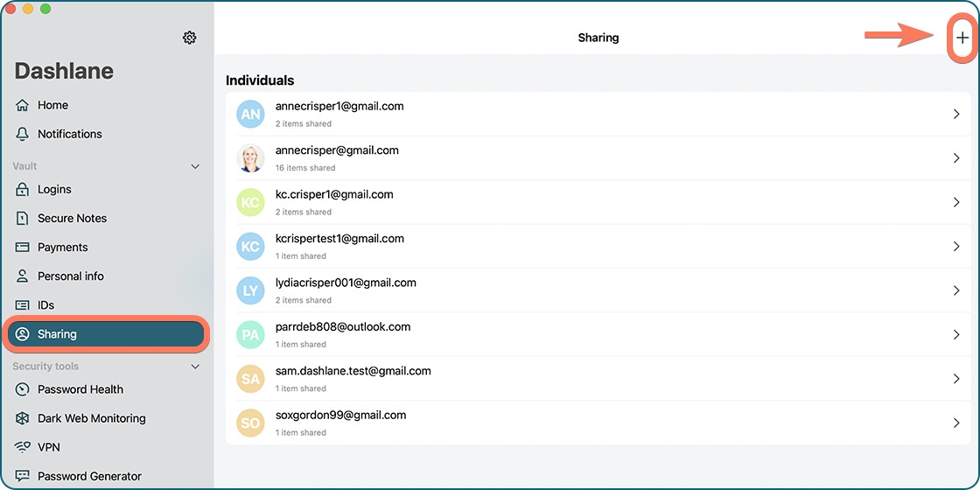
Task: Click the Sharing profile icon in sidebar
Action: point(23,333)
